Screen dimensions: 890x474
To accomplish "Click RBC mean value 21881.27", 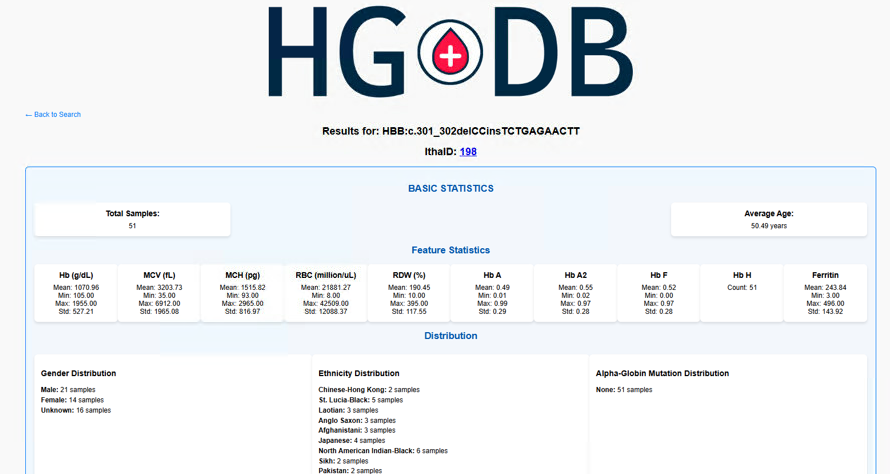I will (x=326, y=288).
